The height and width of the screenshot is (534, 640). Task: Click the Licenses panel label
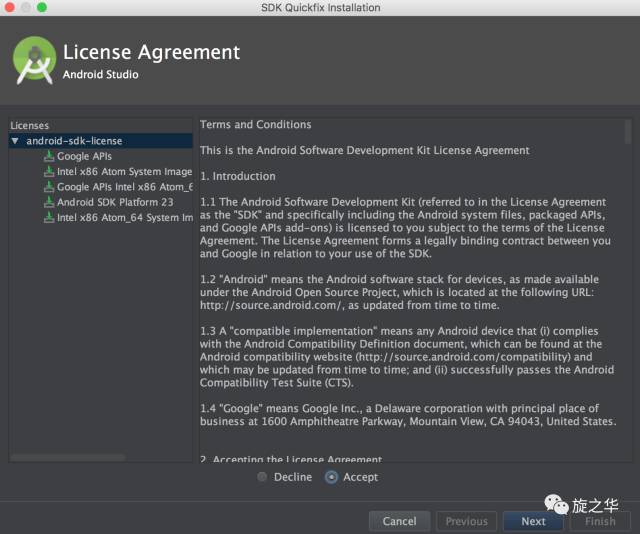[x=29, y=125]
